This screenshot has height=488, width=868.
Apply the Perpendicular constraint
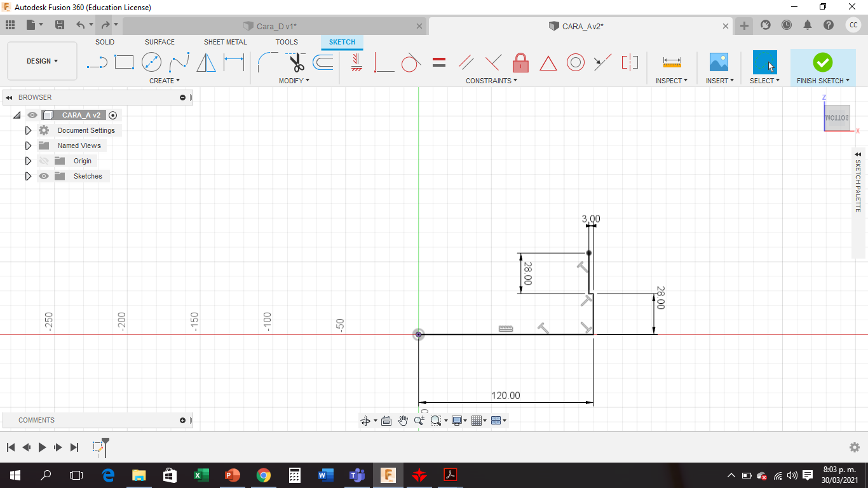coord(493,62)
